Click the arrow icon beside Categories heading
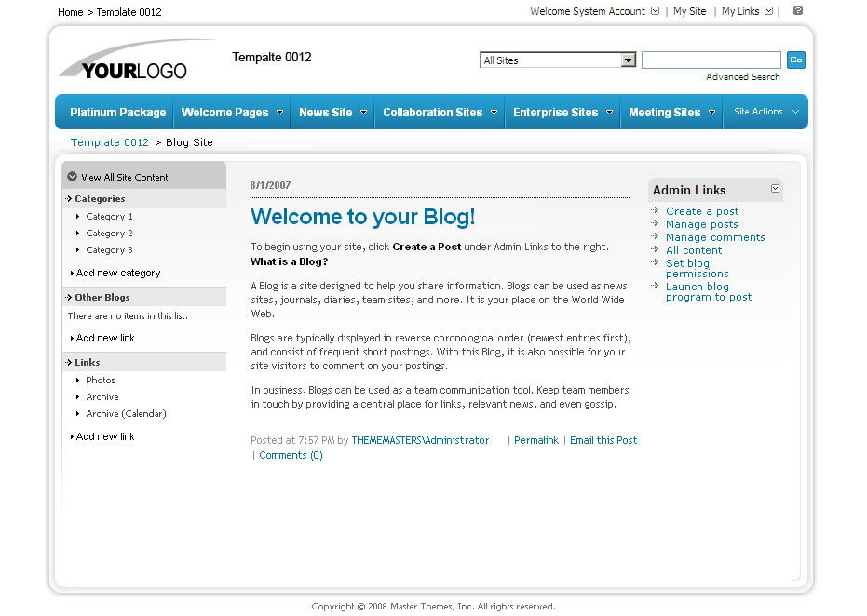 coord(68,198)
